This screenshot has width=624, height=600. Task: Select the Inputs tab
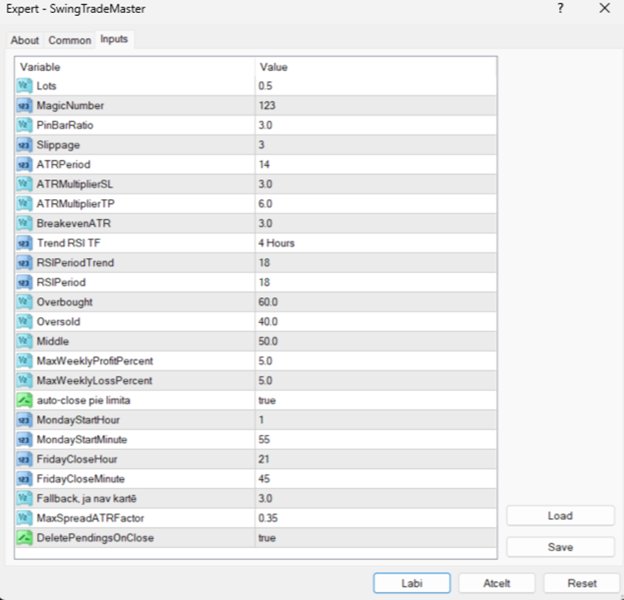[x=114, y=39]
